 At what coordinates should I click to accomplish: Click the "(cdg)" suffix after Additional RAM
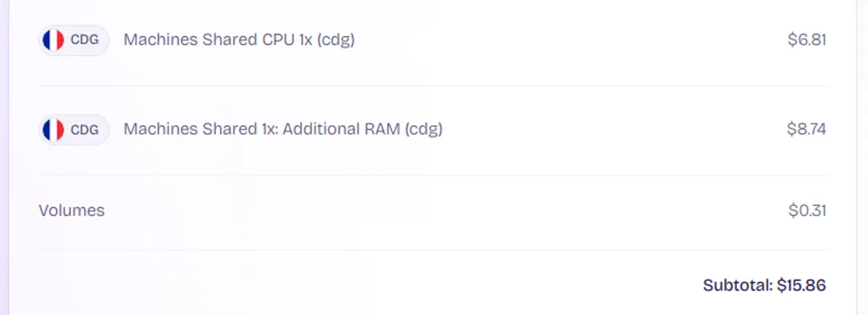tap(423, 130)
